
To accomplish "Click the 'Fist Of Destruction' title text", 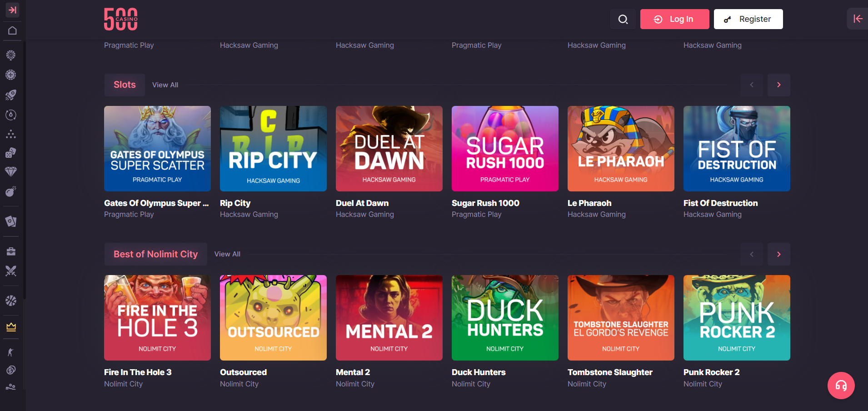I will coord(720,203).
